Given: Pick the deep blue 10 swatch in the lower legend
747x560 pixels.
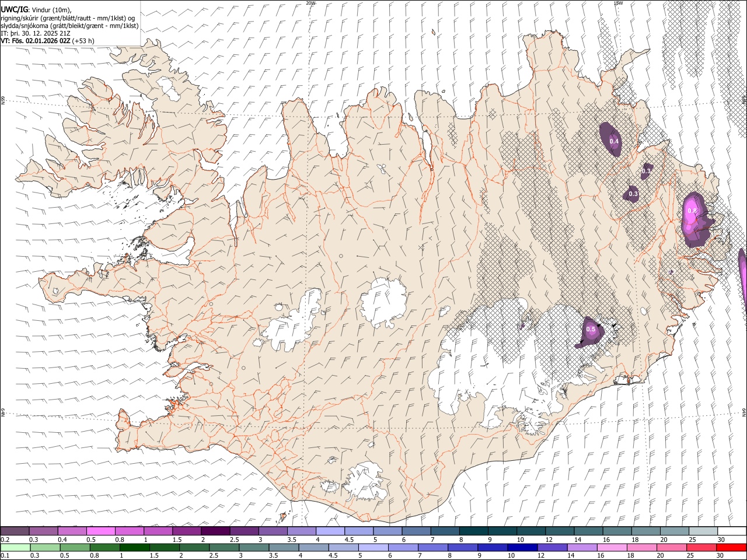Looking at the screenshot, I should (522, 547).
